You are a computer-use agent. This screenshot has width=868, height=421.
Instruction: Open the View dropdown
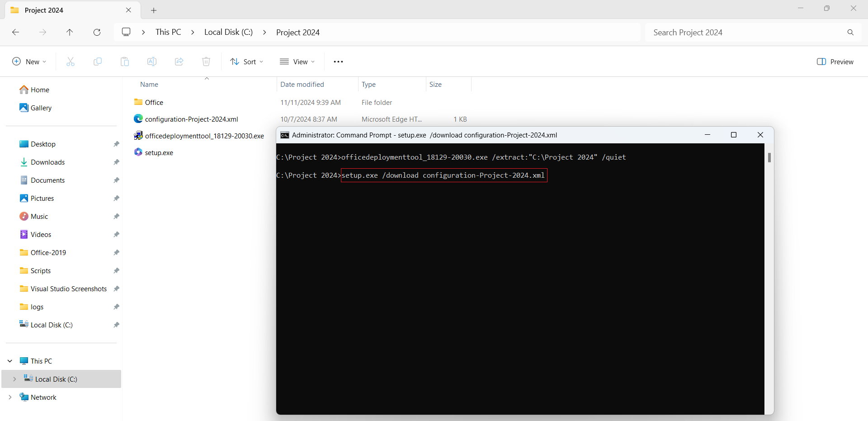[297, 61]
